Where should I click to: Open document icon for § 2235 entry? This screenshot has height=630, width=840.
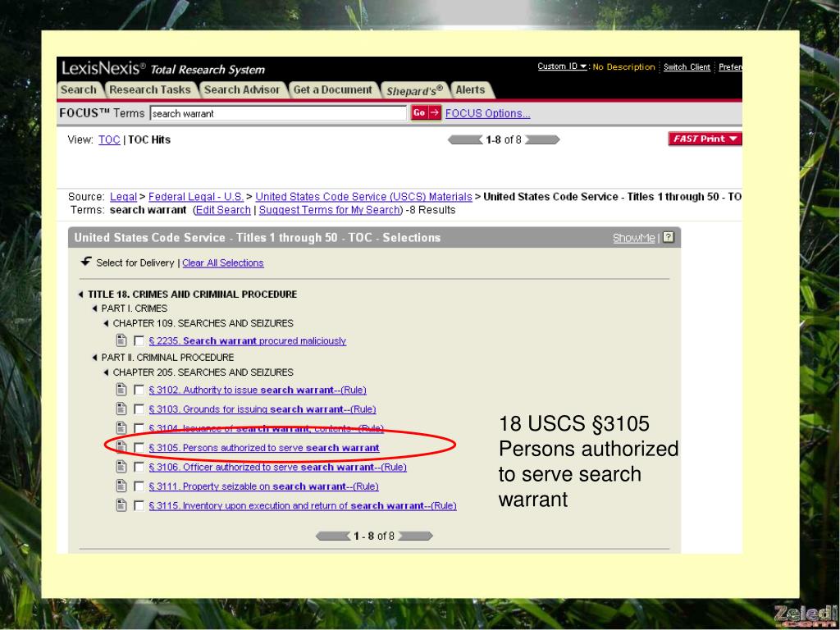(x=121, y=340)
